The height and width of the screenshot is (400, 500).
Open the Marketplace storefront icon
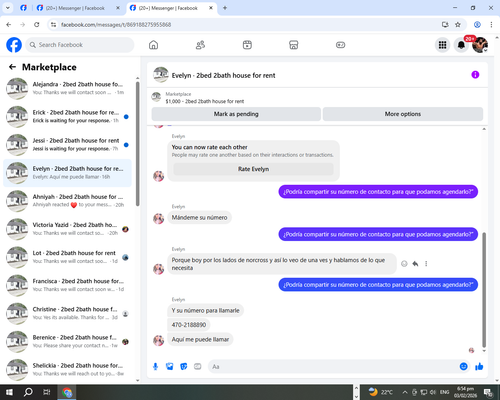coord(293,45)
